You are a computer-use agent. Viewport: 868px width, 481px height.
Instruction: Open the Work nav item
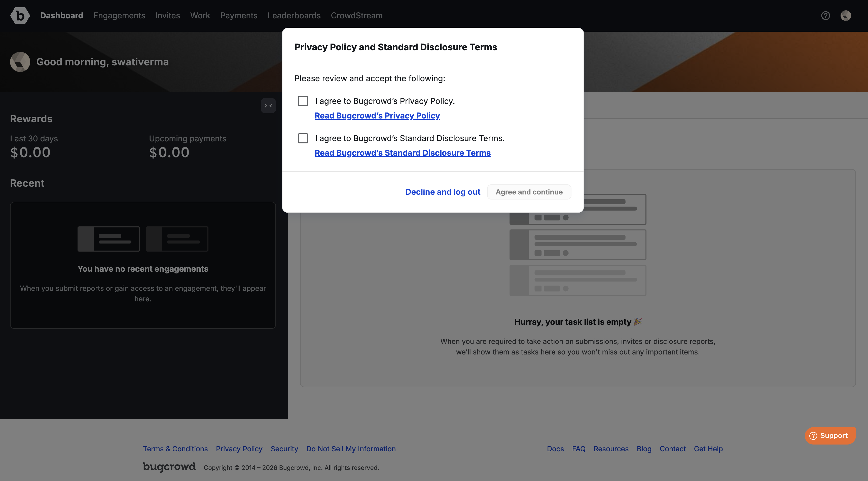(x=200, y=16)
